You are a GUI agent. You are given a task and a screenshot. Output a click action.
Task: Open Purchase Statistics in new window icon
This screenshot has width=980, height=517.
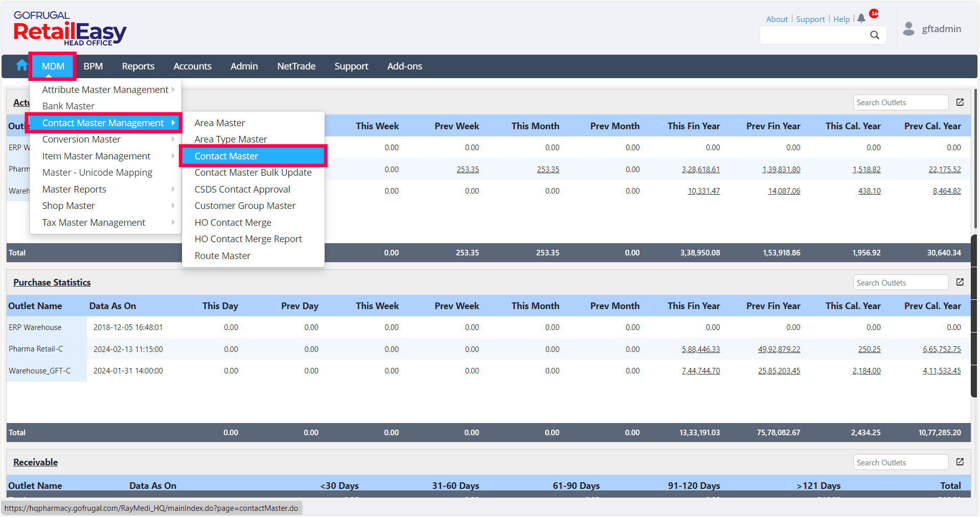pos(960,282)
